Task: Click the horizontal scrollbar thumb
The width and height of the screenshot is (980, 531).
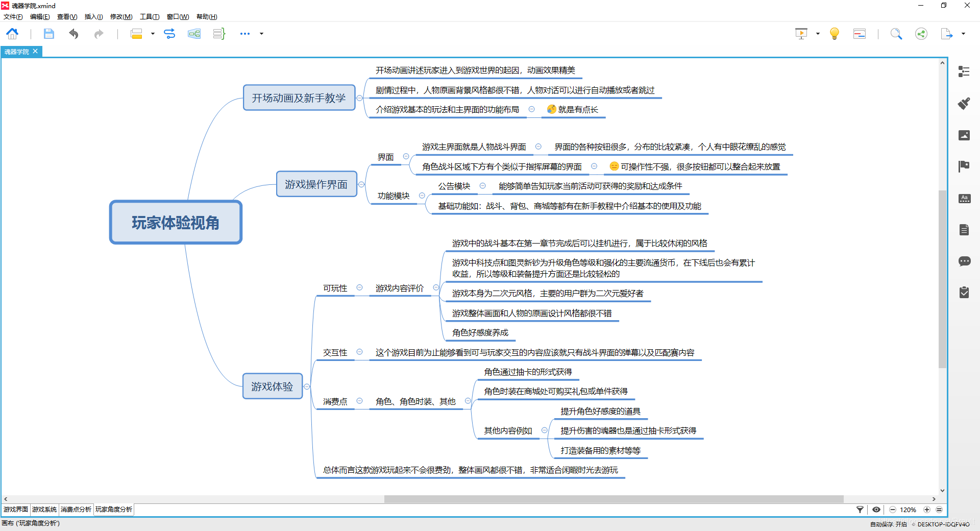Action: coord(614,499)
